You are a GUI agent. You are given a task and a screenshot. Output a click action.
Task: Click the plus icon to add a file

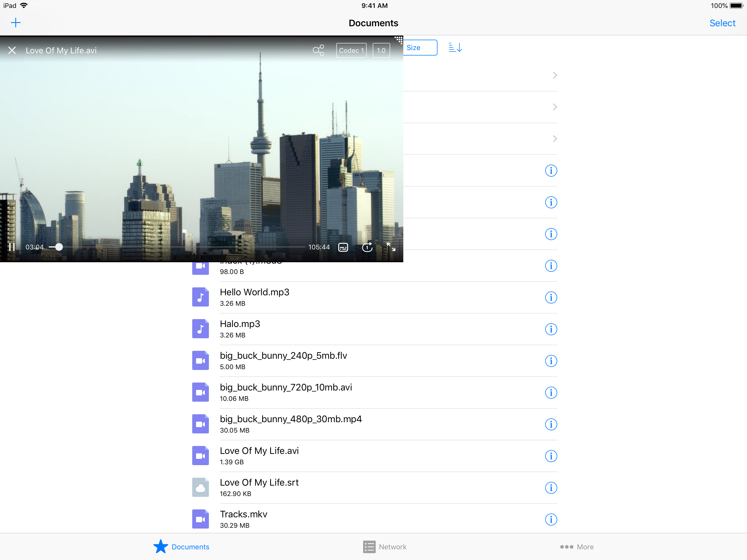[16, 23]
